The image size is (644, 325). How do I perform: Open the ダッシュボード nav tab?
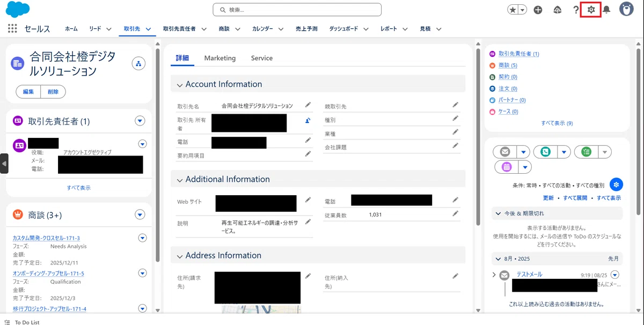(x=343, y=29)
